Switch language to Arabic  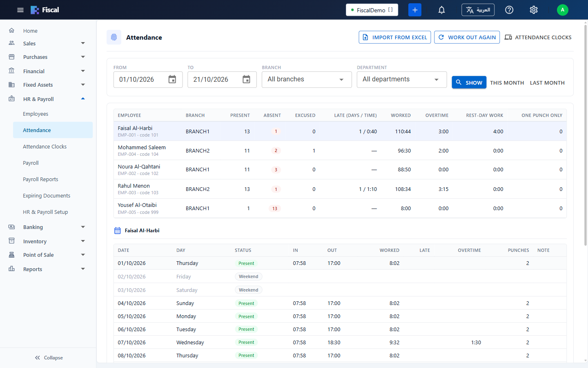coord(478,10)
